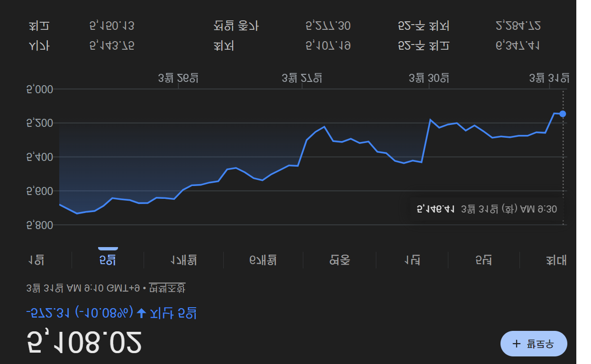
Task: Choose the 연중 range tab
Action: click(x=339, y=260)
